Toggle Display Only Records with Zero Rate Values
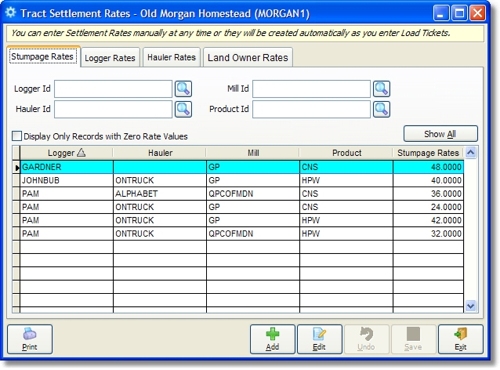500x370 pixels. coord(17,136)
